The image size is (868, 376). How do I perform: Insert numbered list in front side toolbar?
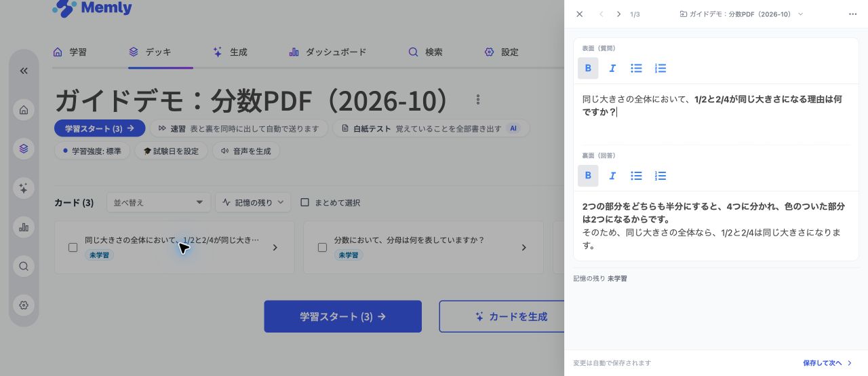point(660,68)
